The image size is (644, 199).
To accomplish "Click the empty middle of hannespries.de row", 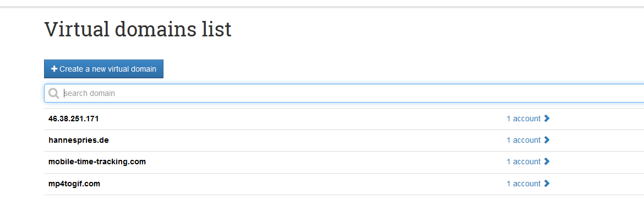I will [x=308, y=140].
